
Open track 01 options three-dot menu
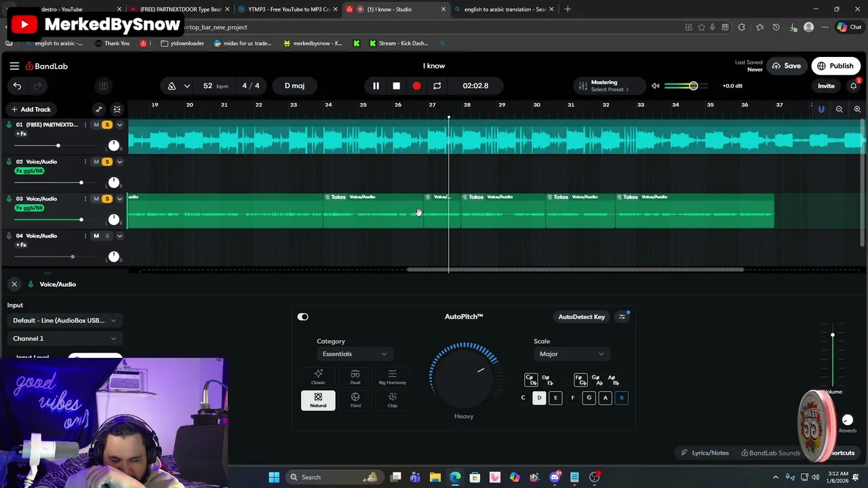(x=85, y=125)
